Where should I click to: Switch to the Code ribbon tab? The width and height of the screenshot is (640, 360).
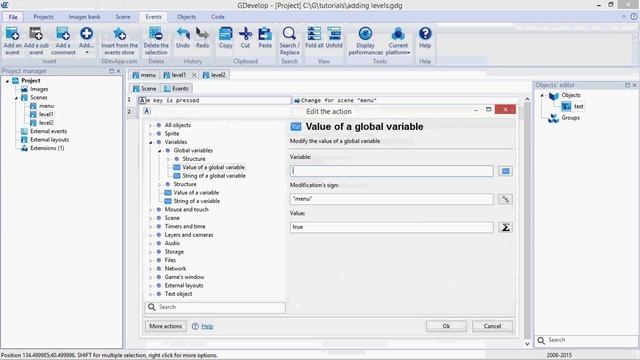pos(218,17)
